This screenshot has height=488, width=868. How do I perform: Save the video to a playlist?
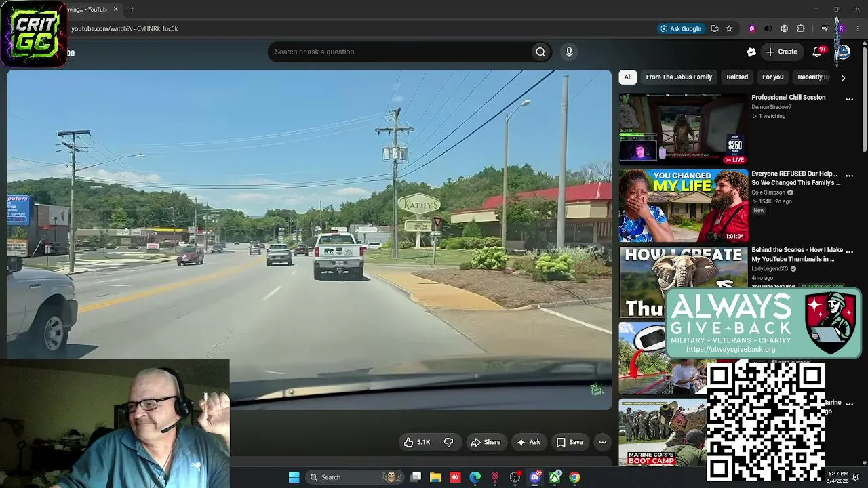tap(570, 442)
